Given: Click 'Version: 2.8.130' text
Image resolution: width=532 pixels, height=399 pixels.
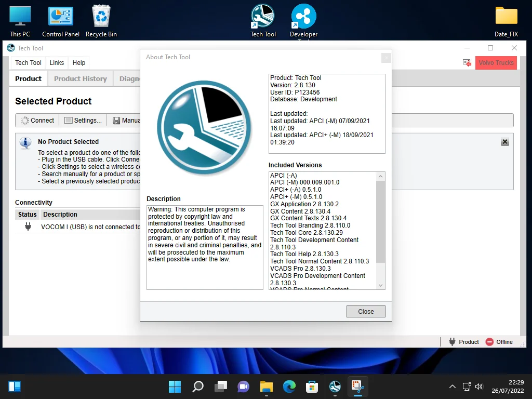Looking at the screenshot, I should click(292, 85).
